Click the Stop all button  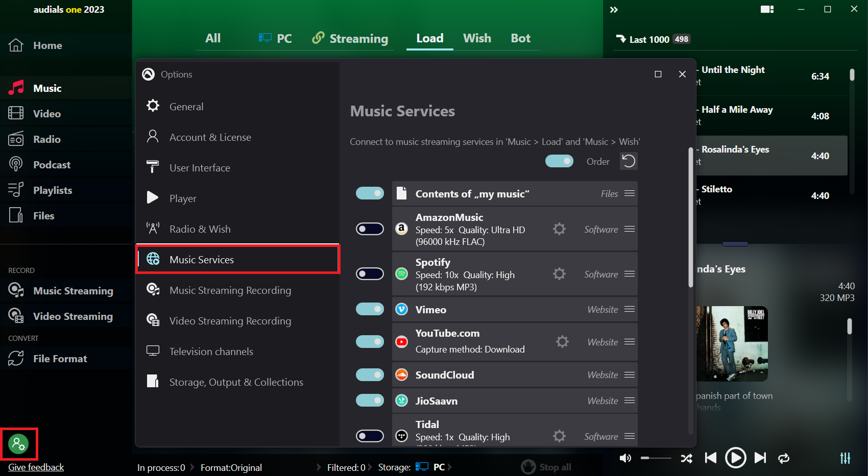tap(546, 467)
